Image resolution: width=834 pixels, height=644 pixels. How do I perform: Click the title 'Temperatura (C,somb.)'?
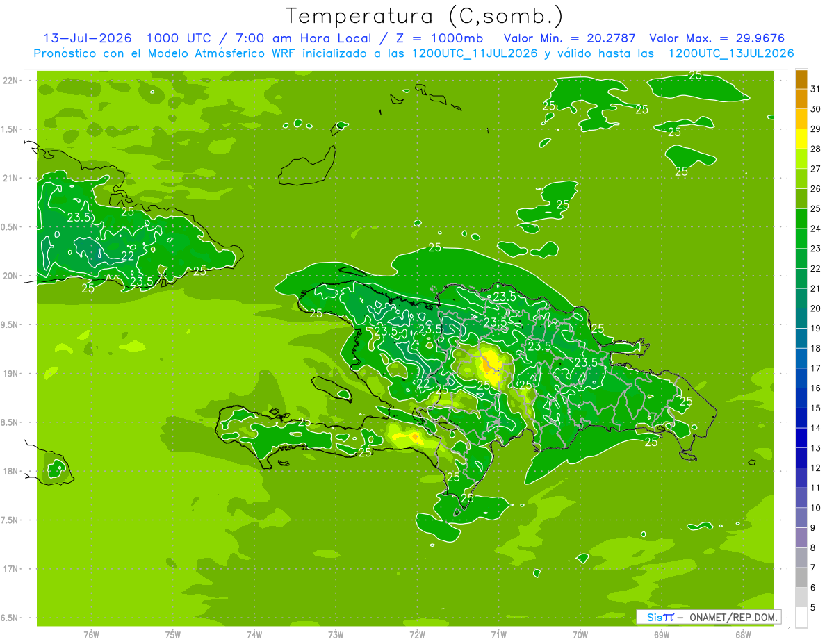(x=423, y=17)
